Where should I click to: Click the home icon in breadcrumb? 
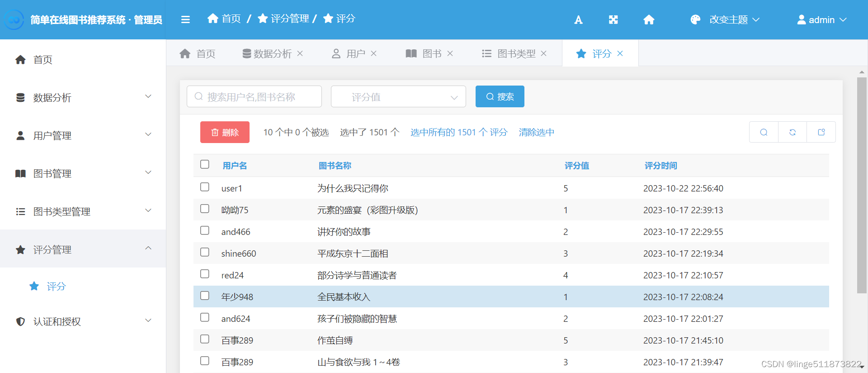pyautogui.click(x=213, y=18)
